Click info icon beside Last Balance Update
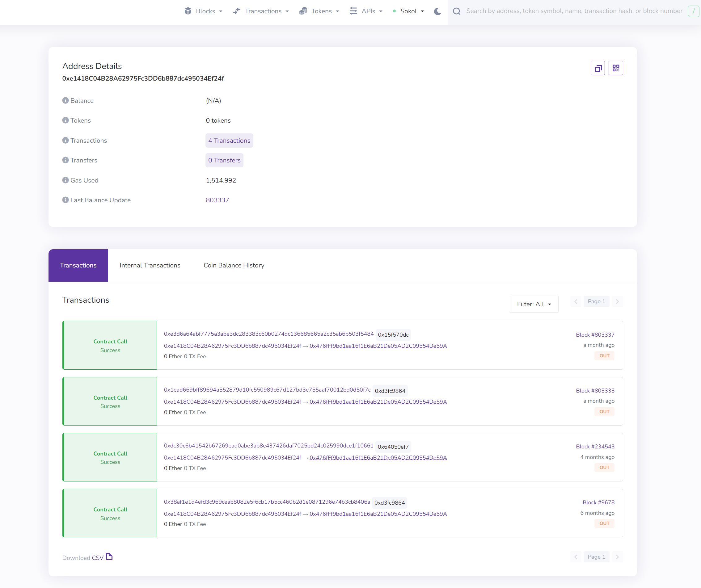701x588 pixels. (x=65, y=200)
